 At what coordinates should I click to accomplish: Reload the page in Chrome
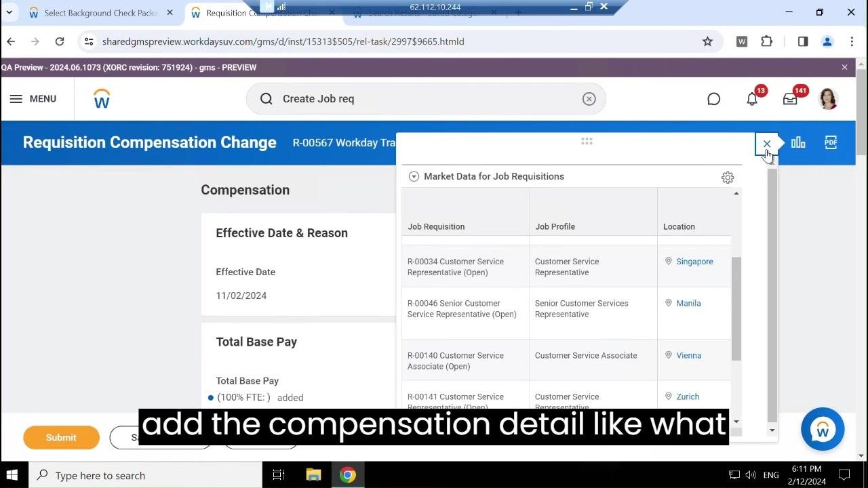[60, 41]
